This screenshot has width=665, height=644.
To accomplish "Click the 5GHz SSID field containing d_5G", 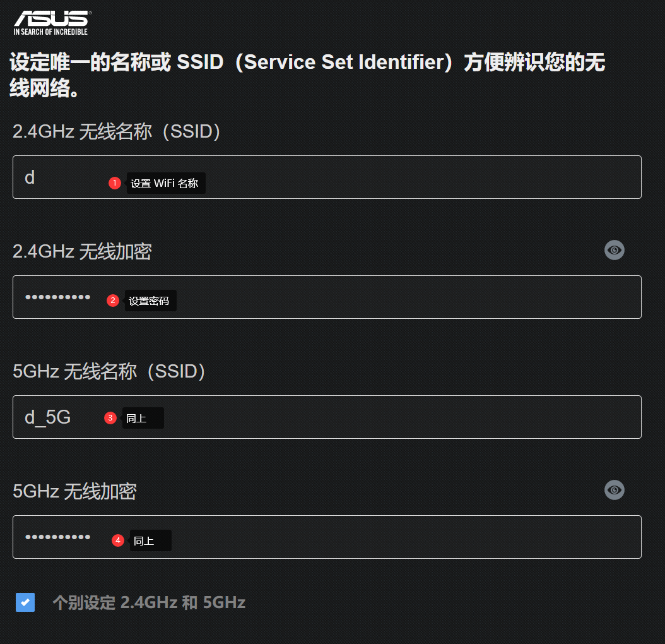I will pyautogui.click(x=327, y=417).
